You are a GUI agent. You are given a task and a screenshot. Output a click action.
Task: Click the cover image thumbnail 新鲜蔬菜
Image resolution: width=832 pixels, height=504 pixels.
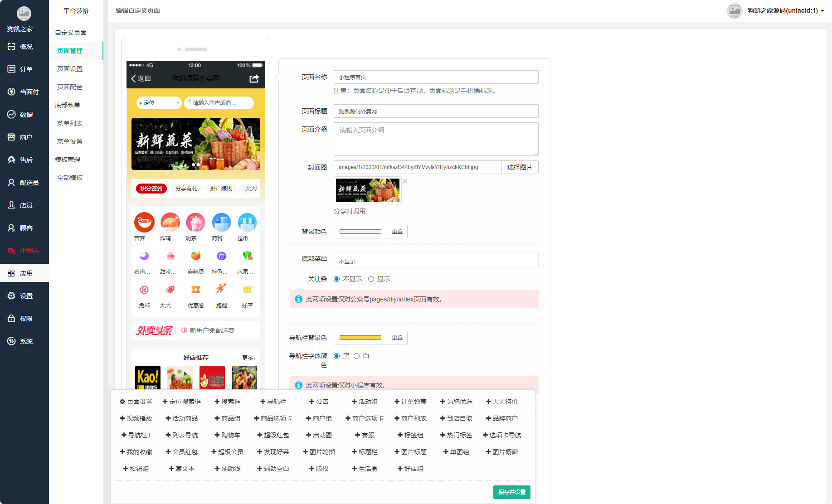click(x=367, y=190)
